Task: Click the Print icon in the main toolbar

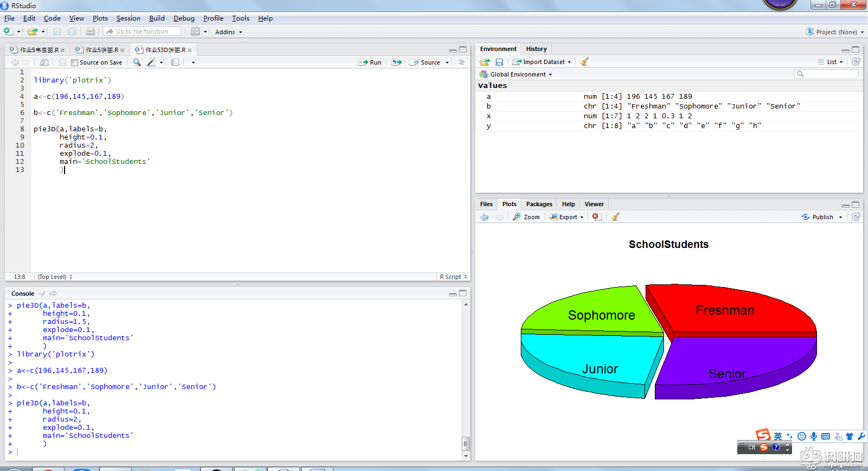Action: point(91,31)
